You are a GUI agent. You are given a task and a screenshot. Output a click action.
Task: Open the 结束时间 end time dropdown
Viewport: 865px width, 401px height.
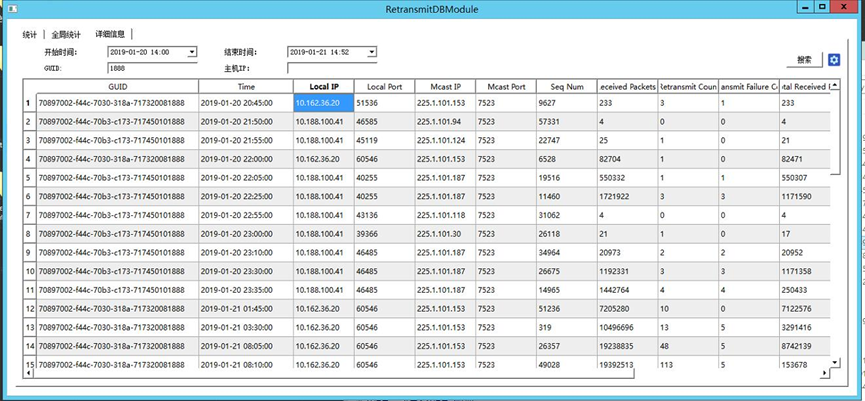pyautogui.click(x=372, y=52)
